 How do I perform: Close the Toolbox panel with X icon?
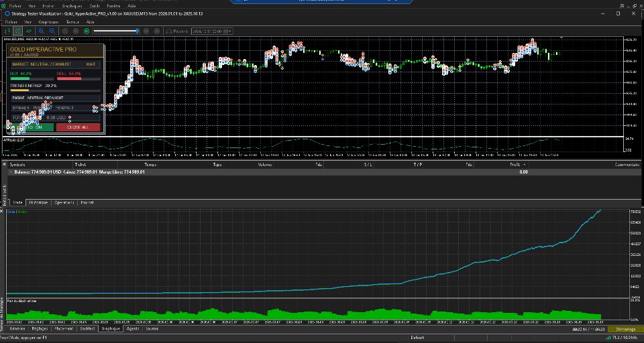click(5, 164)
